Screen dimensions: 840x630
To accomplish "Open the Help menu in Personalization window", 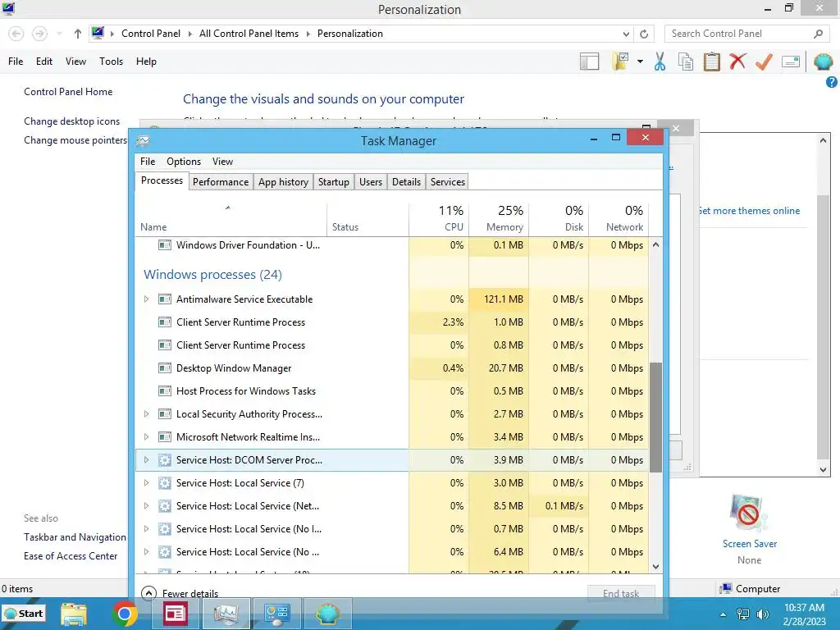I will 146,62.
